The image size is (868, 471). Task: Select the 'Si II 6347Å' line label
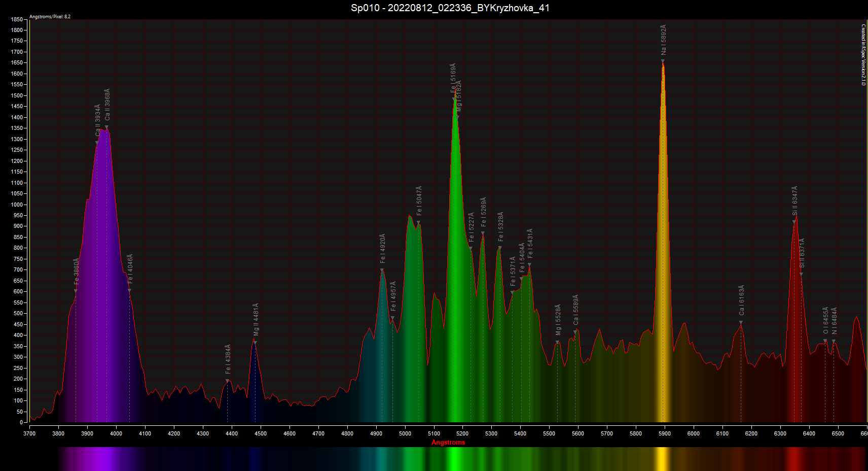tap(795, 201)
